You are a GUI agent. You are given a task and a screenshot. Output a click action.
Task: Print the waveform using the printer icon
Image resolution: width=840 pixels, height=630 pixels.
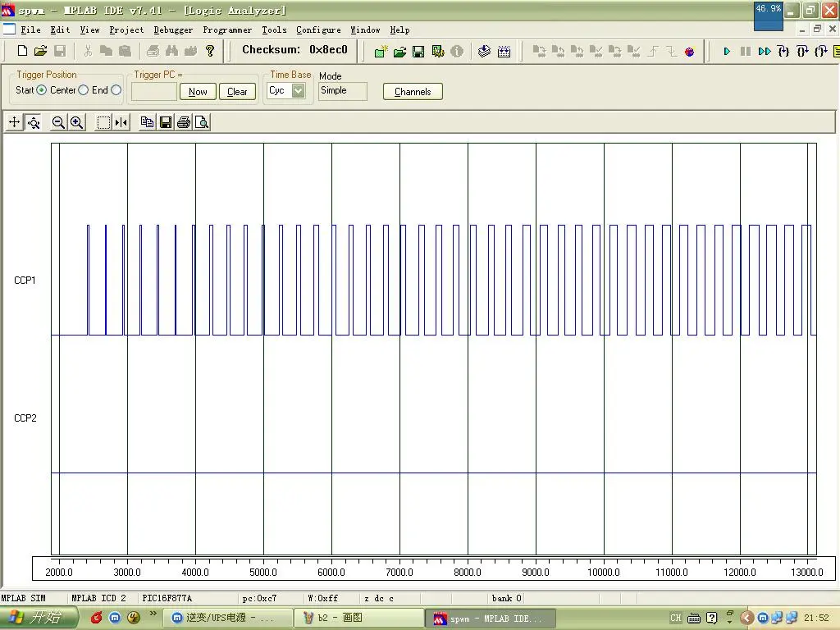[x=184, y=122]
